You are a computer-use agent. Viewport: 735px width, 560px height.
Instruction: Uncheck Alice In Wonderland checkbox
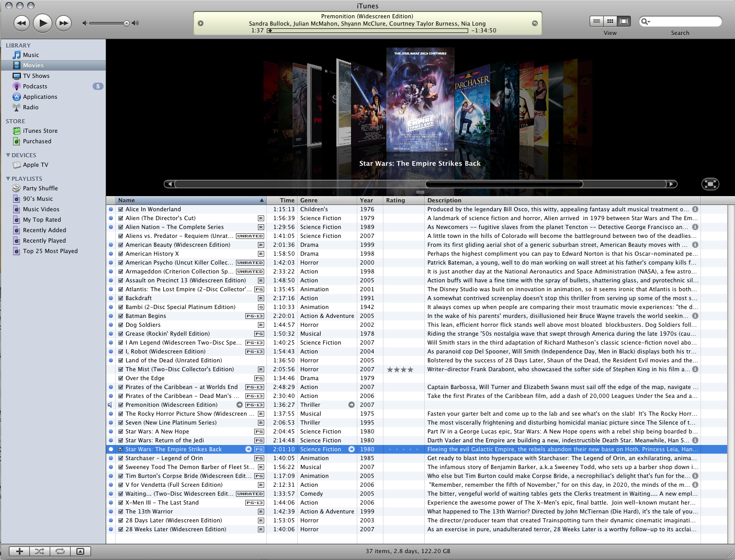tap(121, 209)
